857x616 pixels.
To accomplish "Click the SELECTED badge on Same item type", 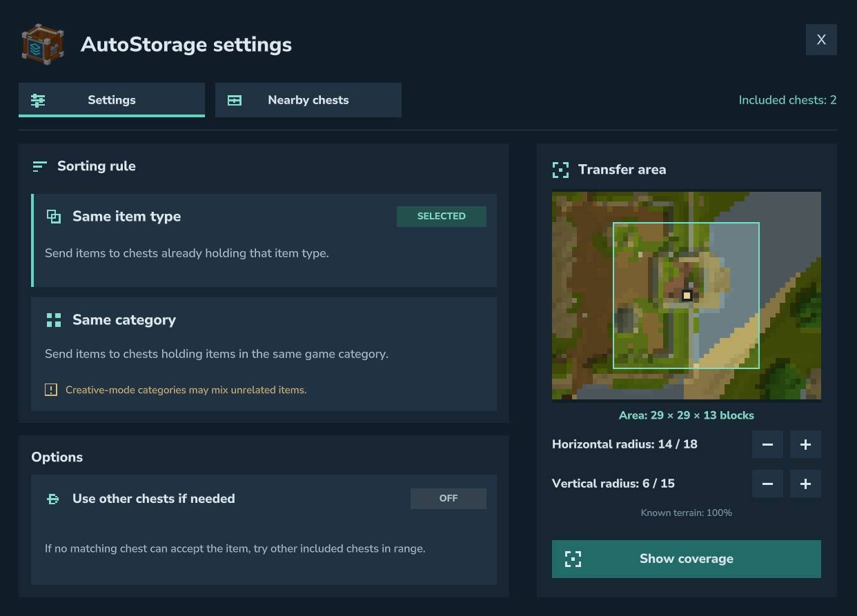I will coord(442,217).
